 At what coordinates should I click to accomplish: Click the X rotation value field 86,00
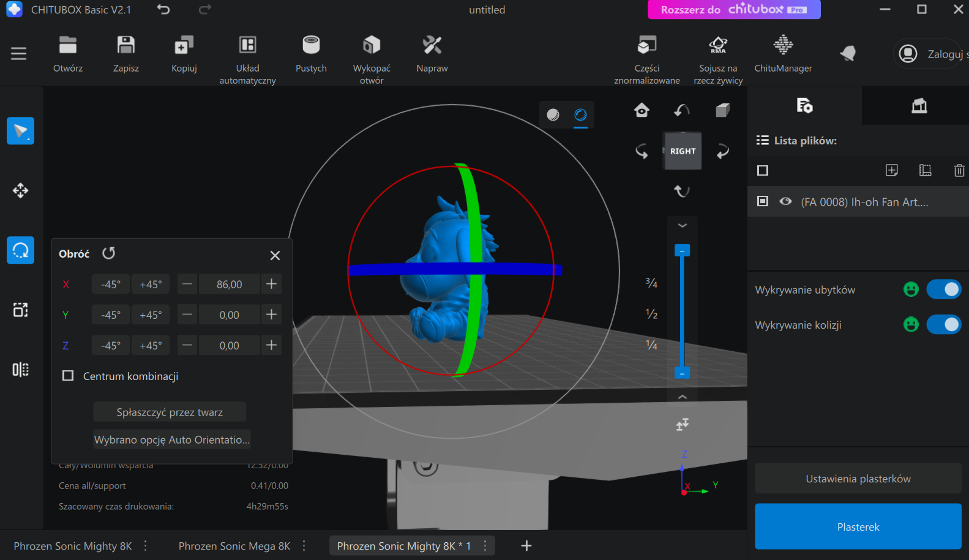pos(230,284)
